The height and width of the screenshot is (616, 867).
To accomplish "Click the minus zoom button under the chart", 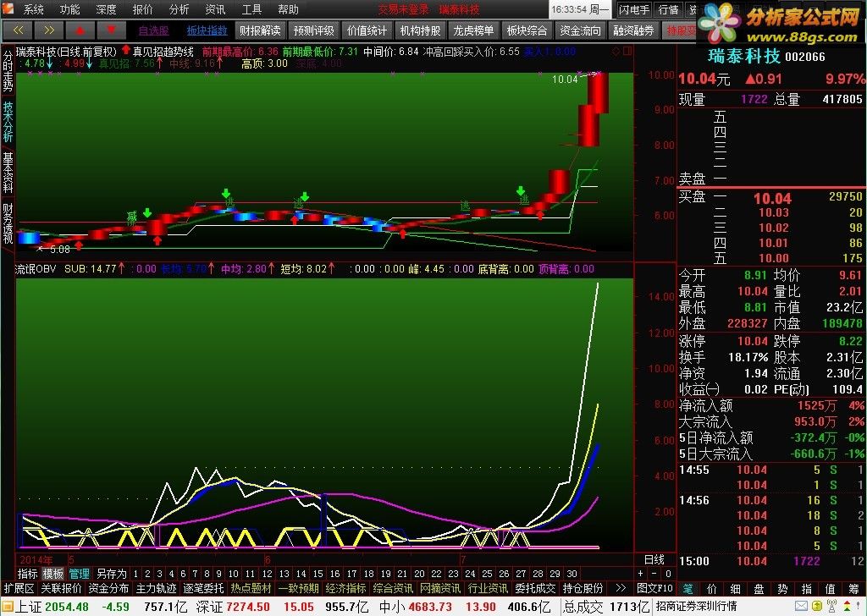I will pyautogui.click(x=654, y=574).
